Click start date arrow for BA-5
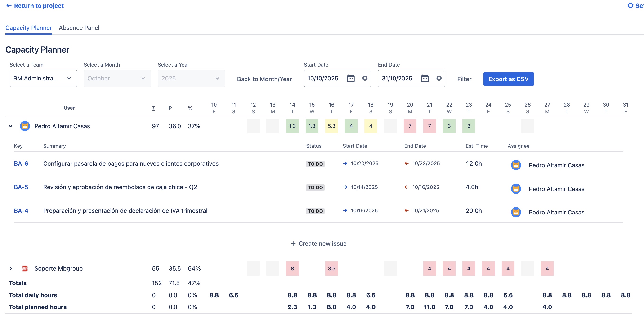This screenshot has height=320, width=644. tap(345, 187)
